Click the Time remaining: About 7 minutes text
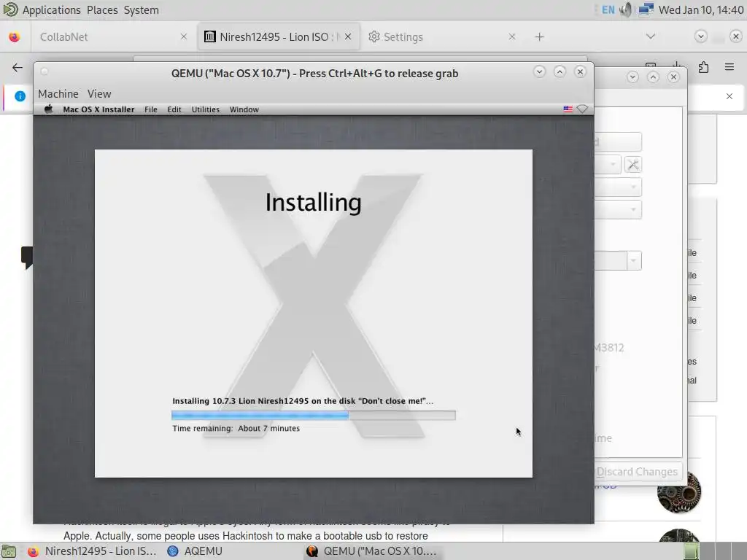The height and width of the screenshot is (560, 747). (236, 428)
